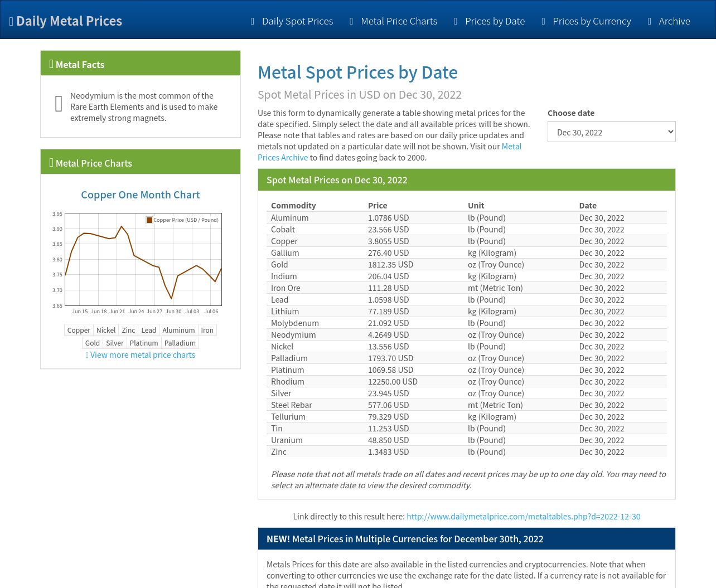Click the Daily Metal Prices site title
This screenshot has height=588, width=716.
tap(69, 21)
